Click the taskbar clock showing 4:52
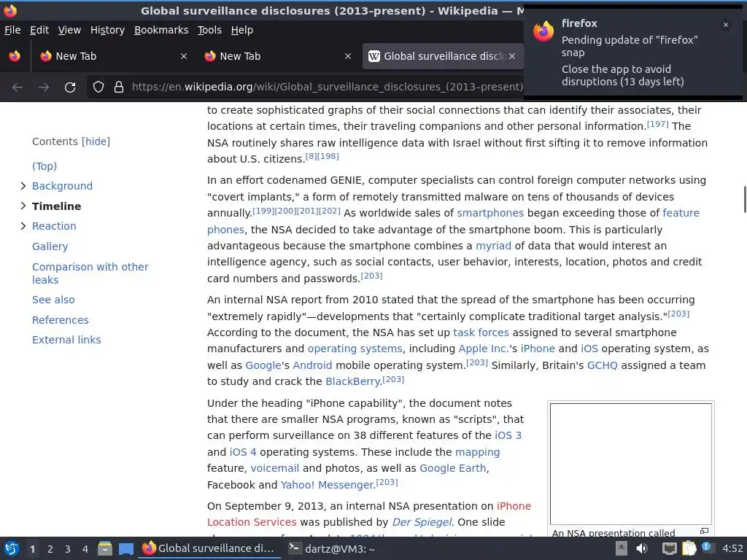The height and width of the screenshot is (560, 747). pyautogui.click(x=732, y=548)
